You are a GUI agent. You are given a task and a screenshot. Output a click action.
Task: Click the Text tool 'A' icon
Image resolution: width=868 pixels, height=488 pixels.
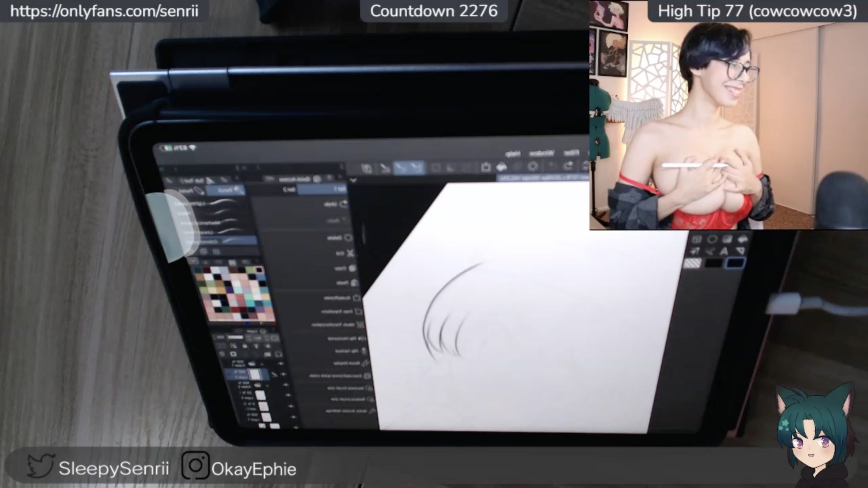pos(724,252)
